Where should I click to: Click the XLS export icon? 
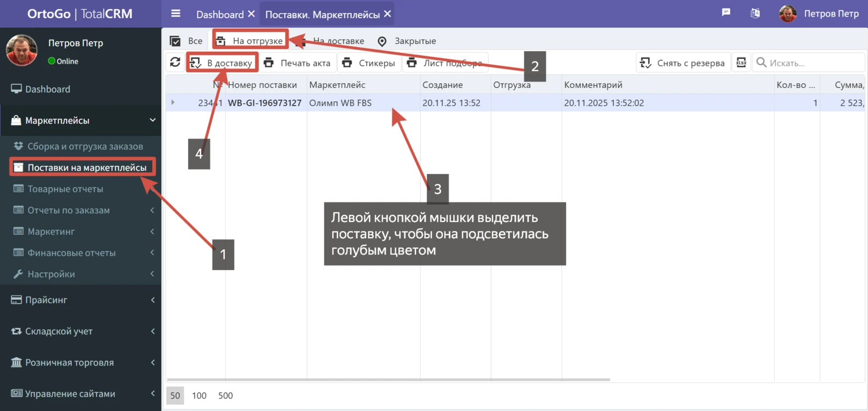(x=741, y=63)
